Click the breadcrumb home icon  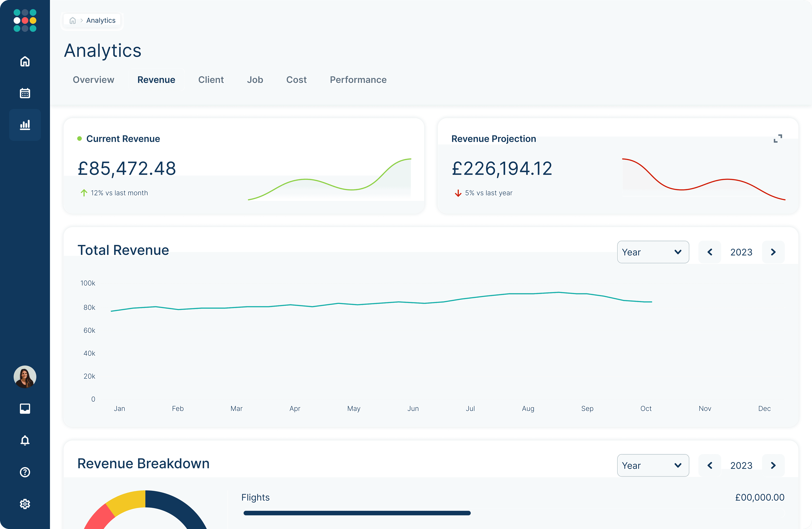tap(73, 20)
